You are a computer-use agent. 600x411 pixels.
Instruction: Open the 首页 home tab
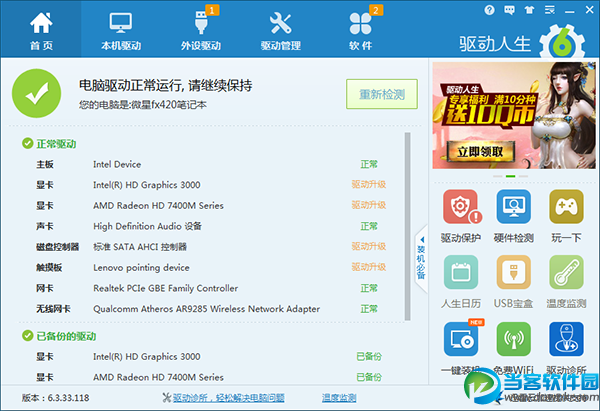(41, 31)
